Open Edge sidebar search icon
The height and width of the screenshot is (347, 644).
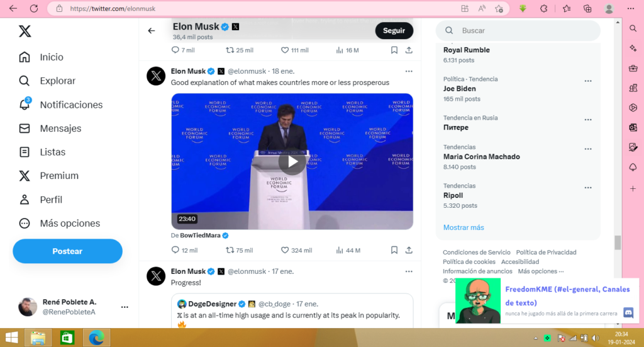click(x=633, y=28)
